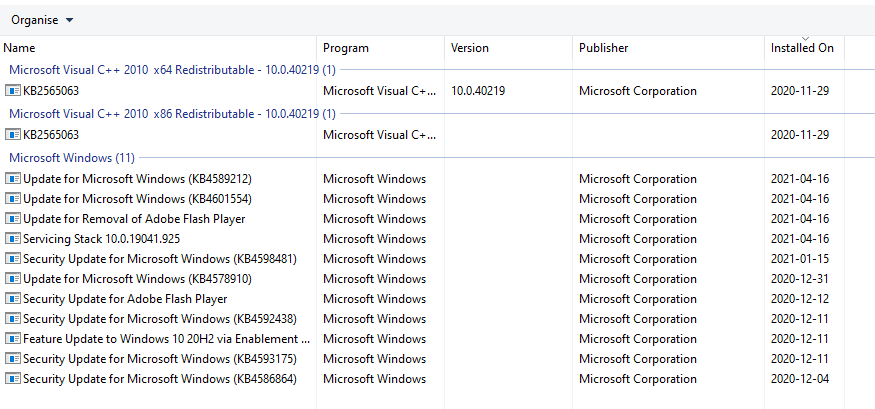Select Feature Update to Windows 10 20H2 entry
The width and height of the screenshot is (875, 409).
pos(166,339)
